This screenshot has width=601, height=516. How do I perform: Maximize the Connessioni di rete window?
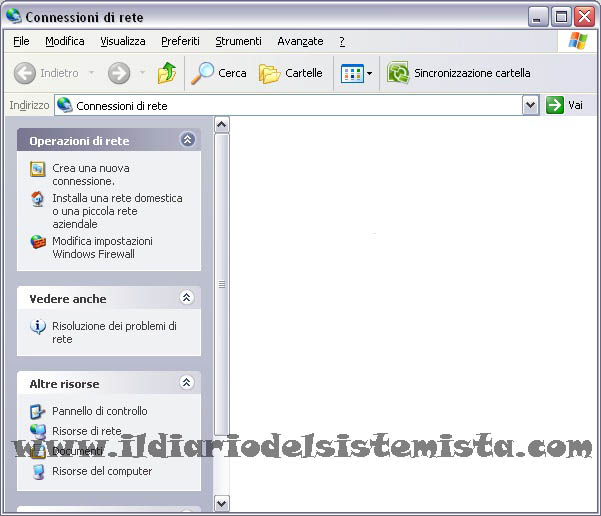point(562,16)
